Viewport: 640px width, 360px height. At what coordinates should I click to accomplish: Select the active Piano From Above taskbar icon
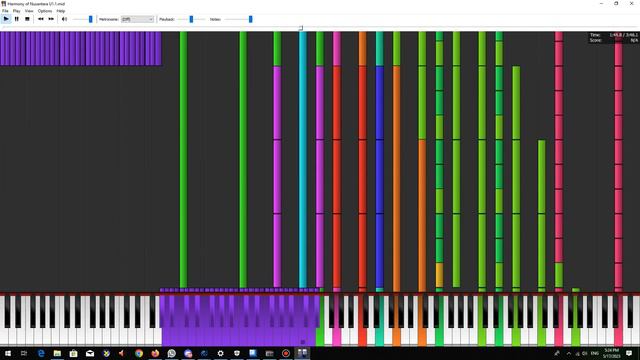[302, 353]
